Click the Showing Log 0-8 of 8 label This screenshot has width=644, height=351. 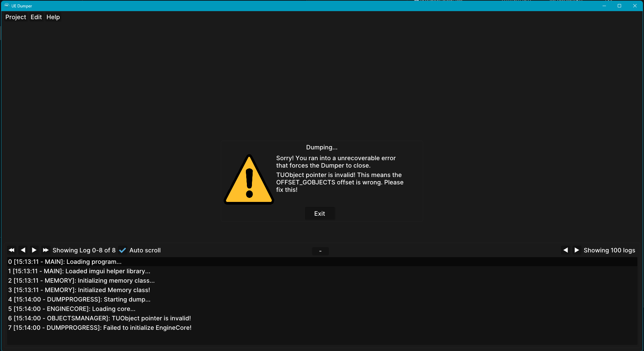pyautogui.click(x=84, y=250)
